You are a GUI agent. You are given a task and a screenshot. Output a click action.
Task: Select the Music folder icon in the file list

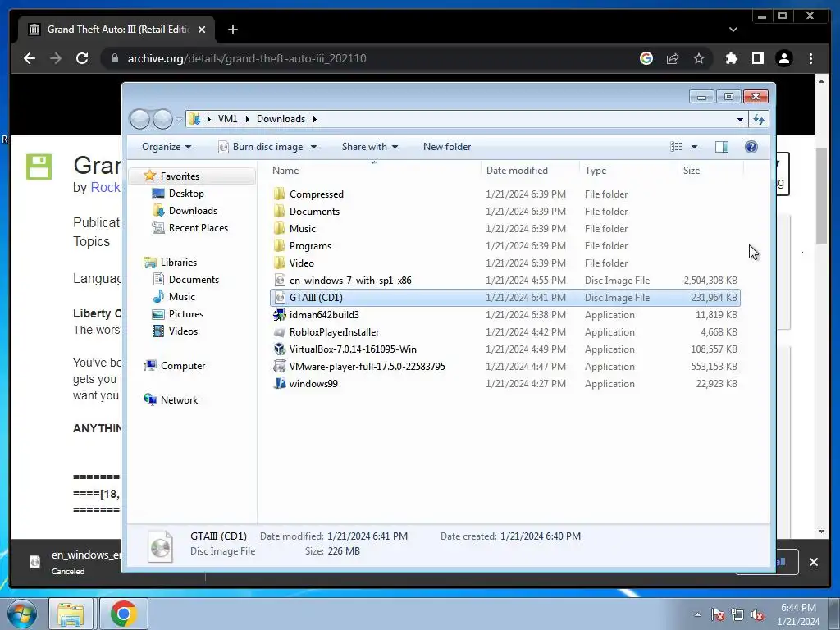(279, 228)
